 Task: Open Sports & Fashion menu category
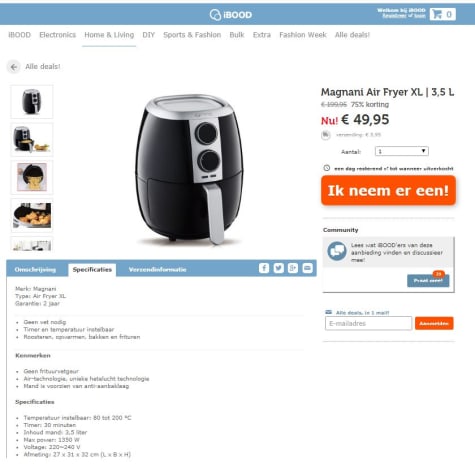[192, 35]
